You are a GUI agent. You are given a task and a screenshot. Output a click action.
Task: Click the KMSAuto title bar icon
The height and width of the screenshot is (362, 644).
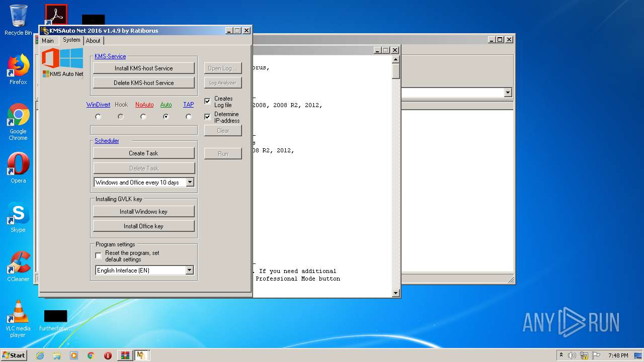[x=45, y=31]
